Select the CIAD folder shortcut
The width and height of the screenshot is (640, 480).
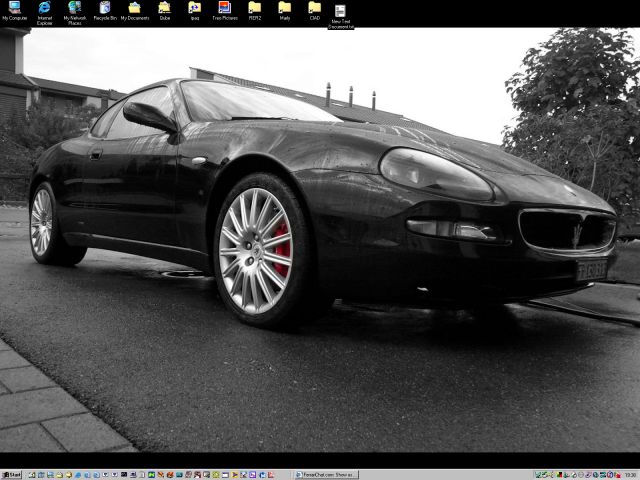pyautogui.click(x=314, y=11)
